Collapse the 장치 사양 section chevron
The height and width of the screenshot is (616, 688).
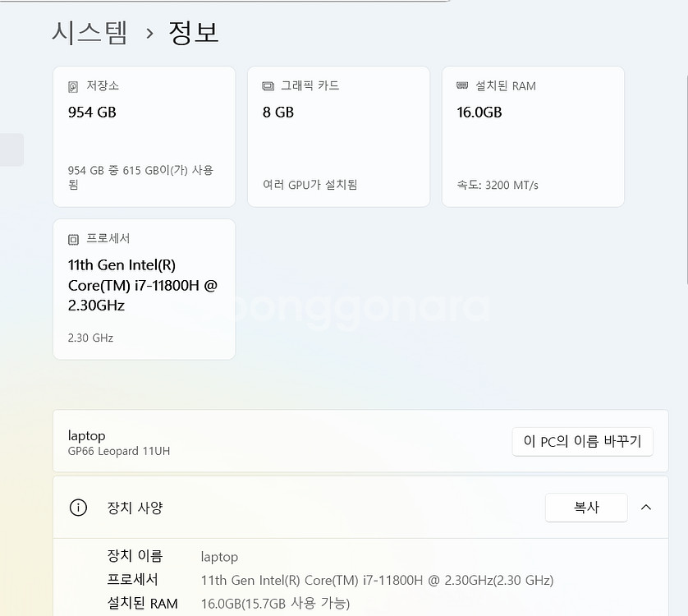[x=646, y=508]
